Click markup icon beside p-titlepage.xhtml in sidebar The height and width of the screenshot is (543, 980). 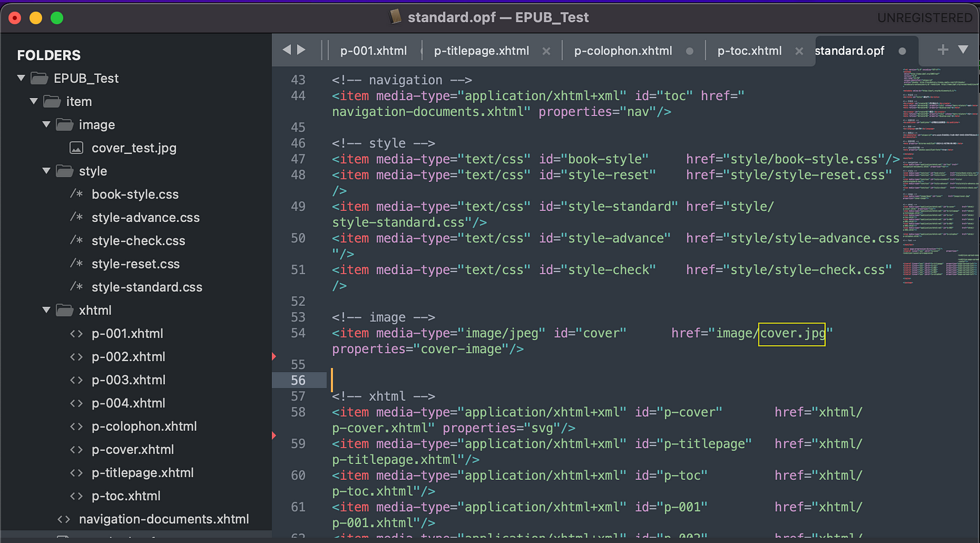(x=77, y=473)
